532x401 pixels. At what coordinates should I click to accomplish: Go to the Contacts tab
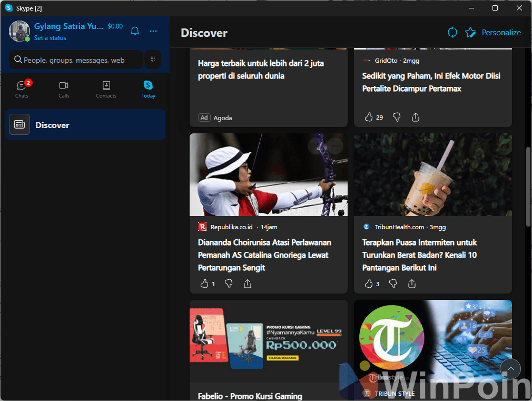(x=106, y=89)
